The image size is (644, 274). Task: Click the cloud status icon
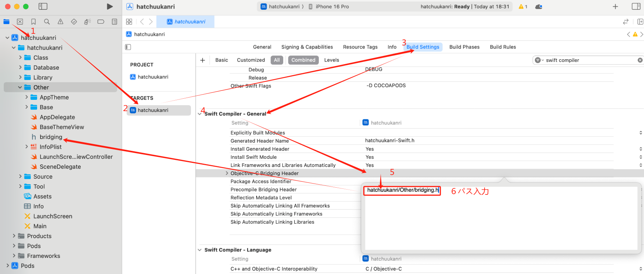click(x=539, y=6)
